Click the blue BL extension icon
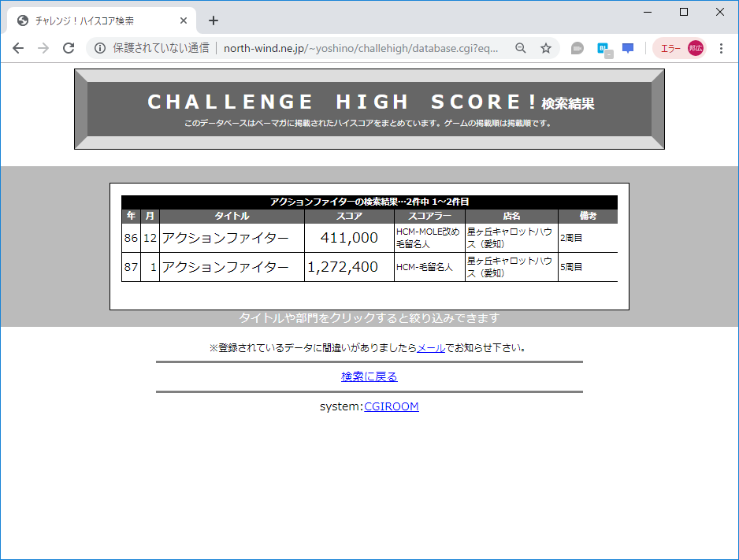This screenshot has height=560, width=739. 602,48
